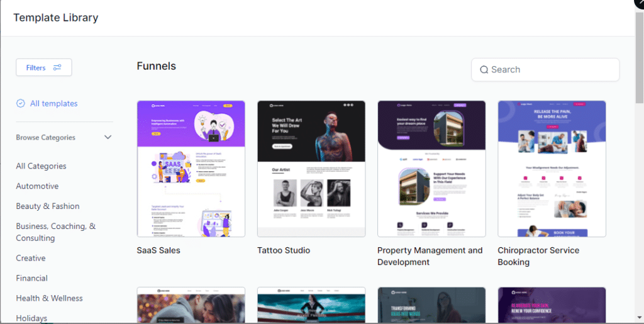Click the search magnifier icon
The height and width of the screenshot is (324, 644).
484,70
